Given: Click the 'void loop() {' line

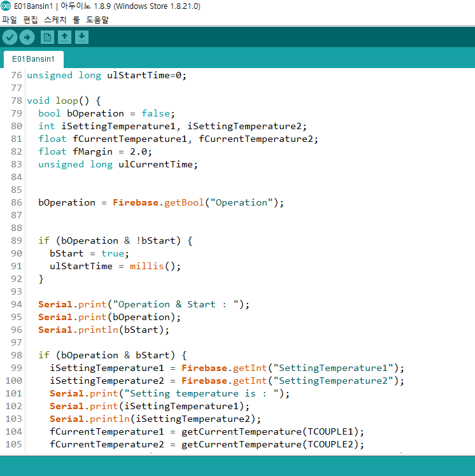Looking at the screenshot, I should click(64, 101).
